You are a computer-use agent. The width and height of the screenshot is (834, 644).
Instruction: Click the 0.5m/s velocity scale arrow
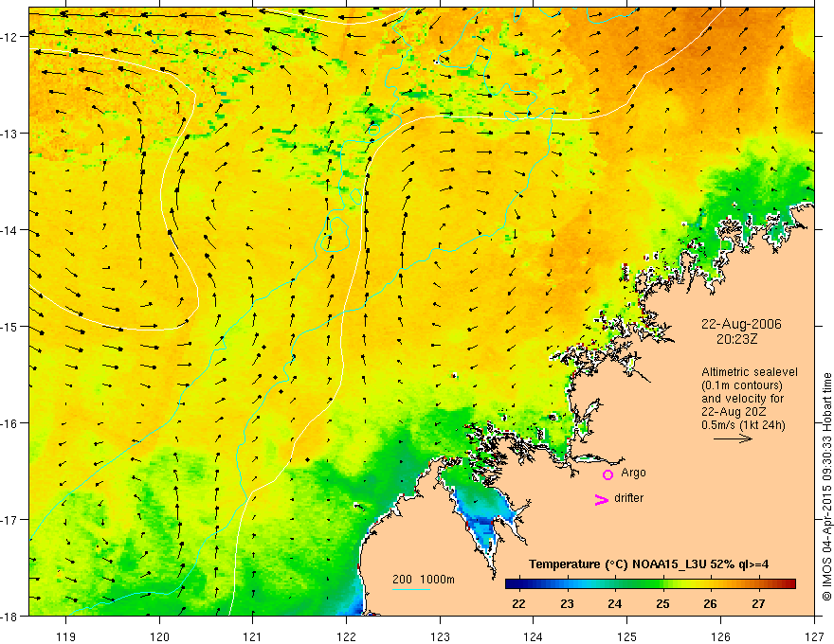pyautogui.click(x=733, y=438)
